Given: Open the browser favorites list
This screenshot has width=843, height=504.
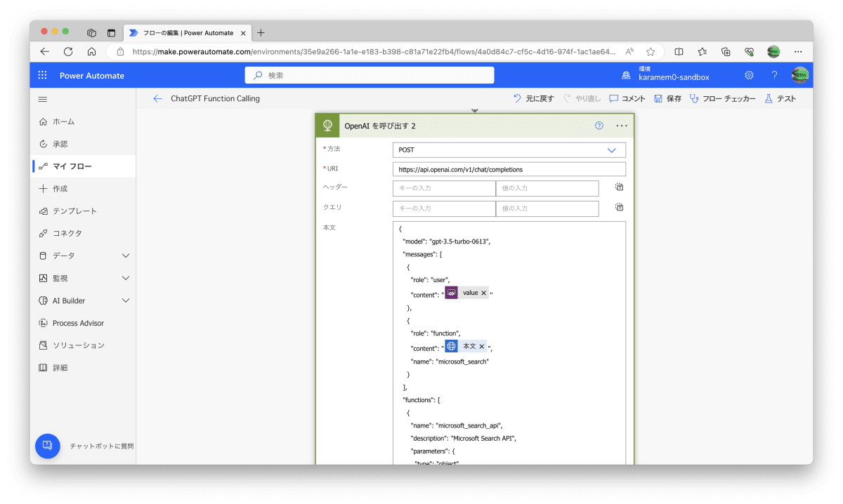Looking at the screenshot, I should click(702, 51).
